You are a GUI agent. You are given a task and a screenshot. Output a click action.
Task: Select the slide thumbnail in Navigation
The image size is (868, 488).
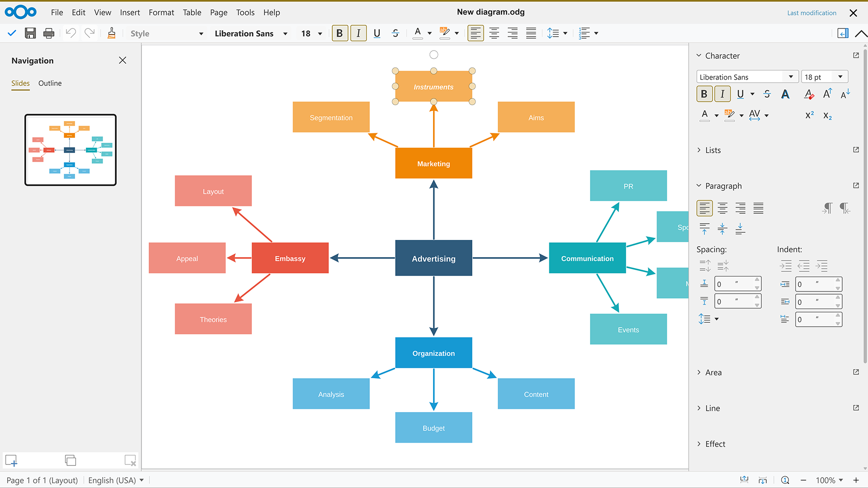[x=71, y=150]
